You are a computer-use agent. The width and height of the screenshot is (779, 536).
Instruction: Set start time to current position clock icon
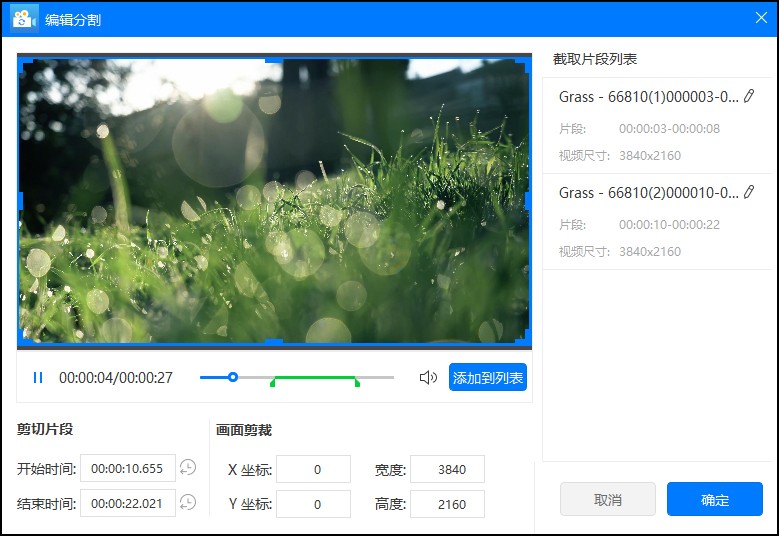tap(188, 468)
